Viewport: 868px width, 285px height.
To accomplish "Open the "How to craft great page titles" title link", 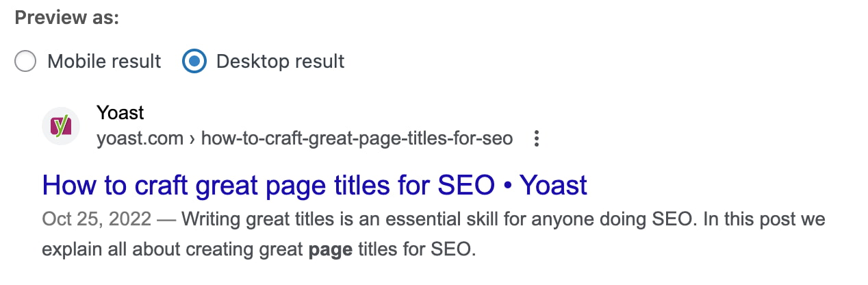I will pos(267,185).
